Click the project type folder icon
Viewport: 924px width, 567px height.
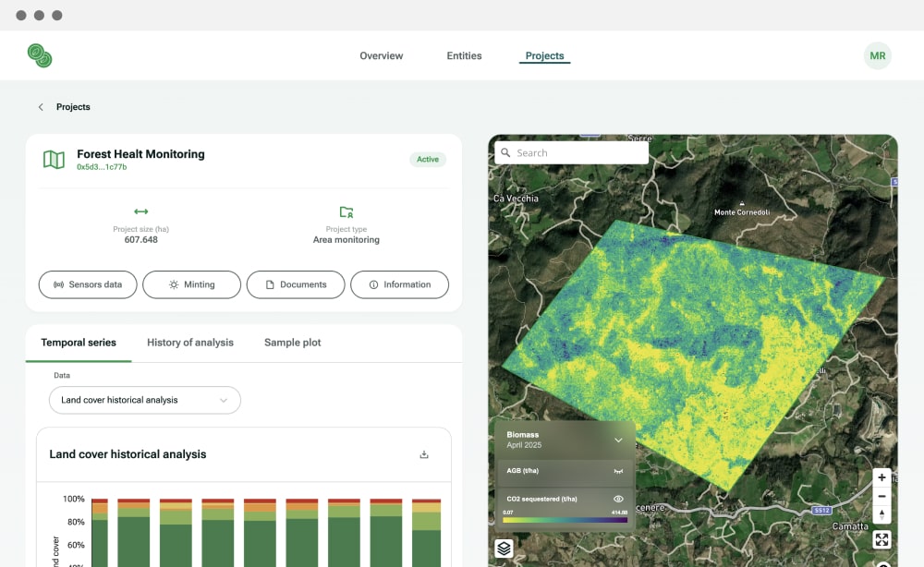tap(346, 212)
